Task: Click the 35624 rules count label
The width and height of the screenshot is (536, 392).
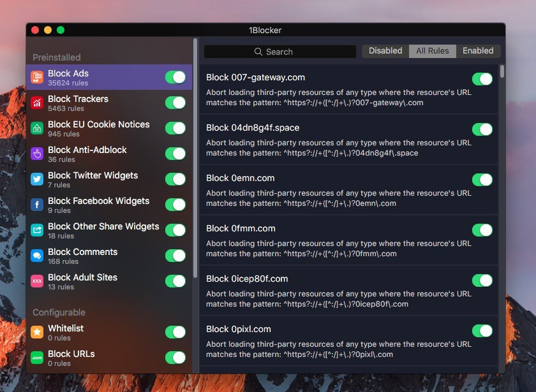Action: [68, 83]
